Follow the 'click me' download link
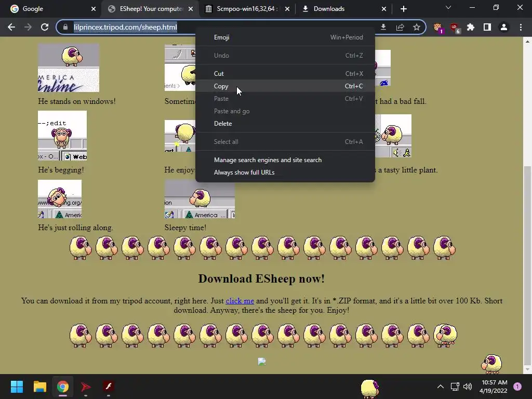 [x=240, y=301]
